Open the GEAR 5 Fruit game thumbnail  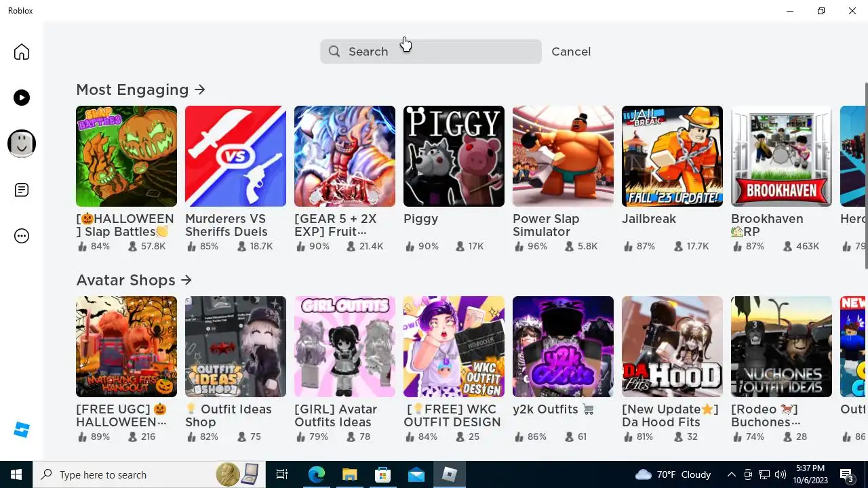[x=344, y=156]
